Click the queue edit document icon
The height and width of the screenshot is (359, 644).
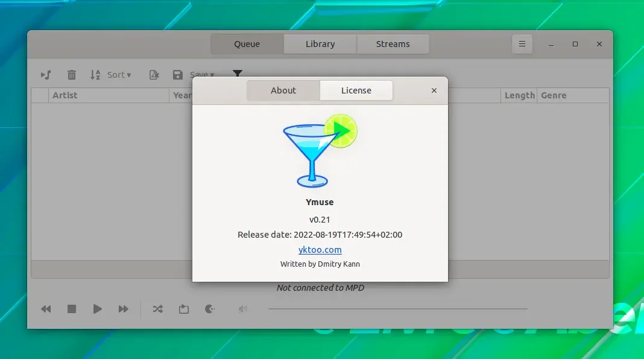point(154,75)
